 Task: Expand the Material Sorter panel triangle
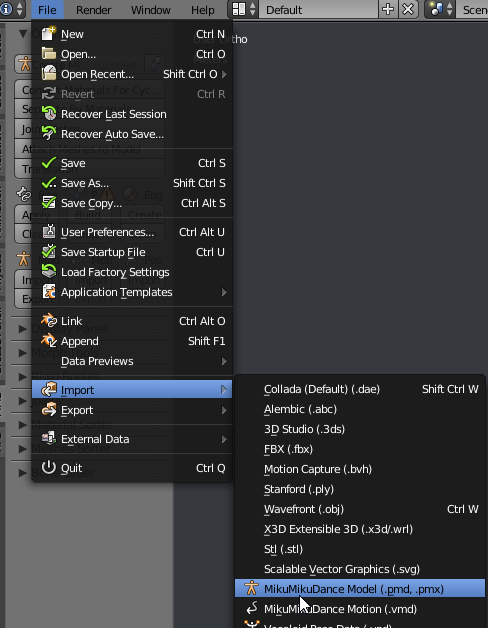tap(22, 425)
